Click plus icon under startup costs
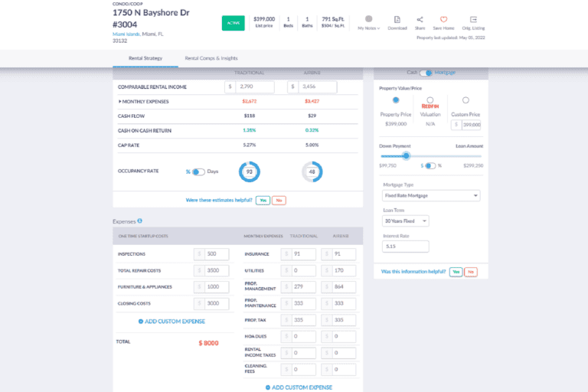588x392 pixels. coord(141,321)
